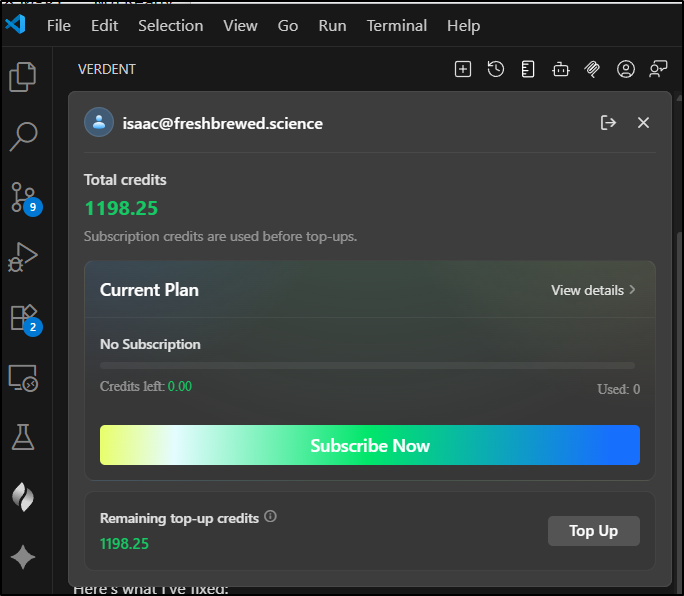This screenshot has width=684, height=596.
Task: Start a new Verdent session with plus icon
Action: click(x=463, y=69)
